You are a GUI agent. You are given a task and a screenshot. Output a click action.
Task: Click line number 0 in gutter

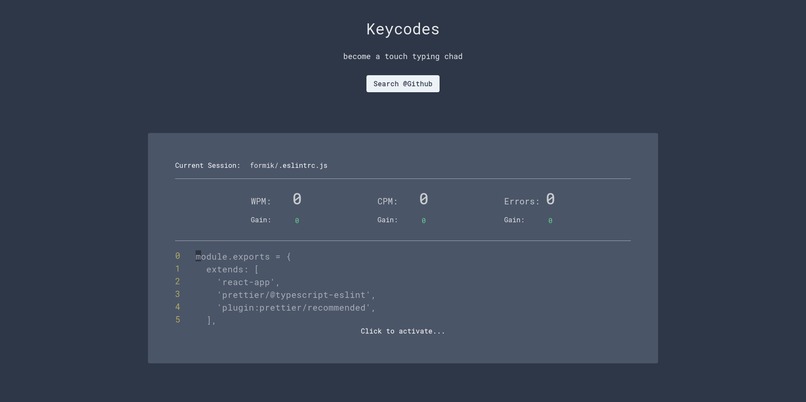[x=177, y=255]
